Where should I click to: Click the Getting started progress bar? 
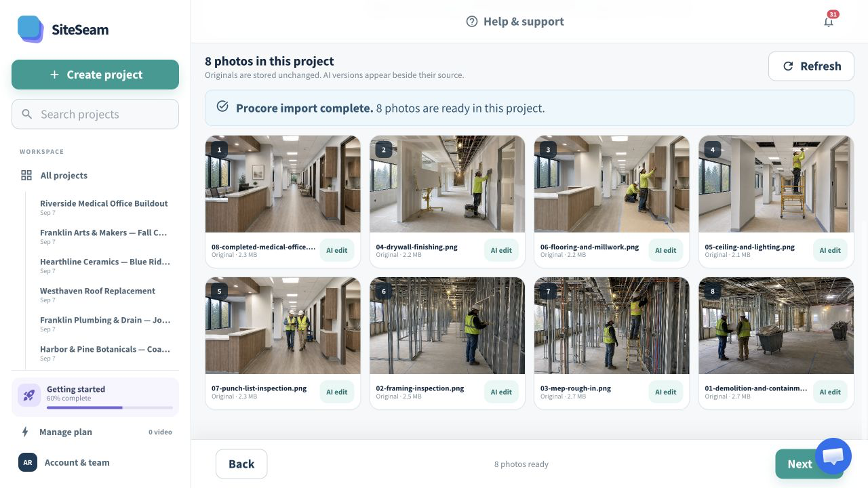click(x=109, y=407)
